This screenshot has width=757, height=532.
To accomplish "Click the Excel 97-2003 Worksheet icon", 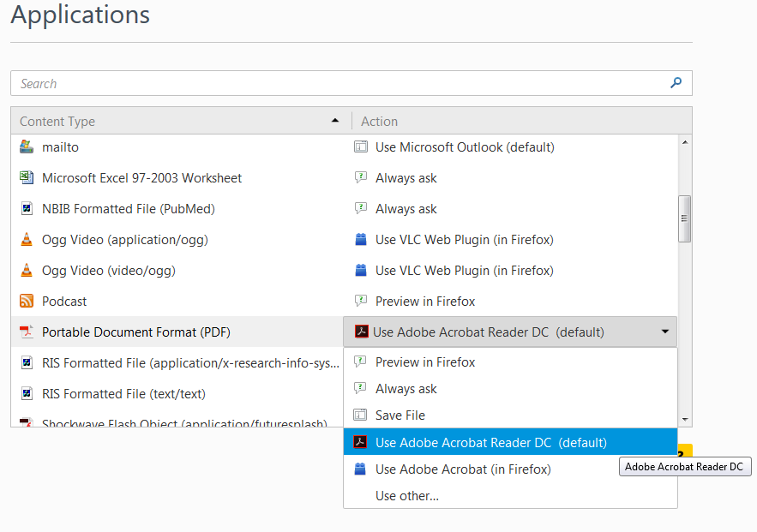I will click(27, 177).
